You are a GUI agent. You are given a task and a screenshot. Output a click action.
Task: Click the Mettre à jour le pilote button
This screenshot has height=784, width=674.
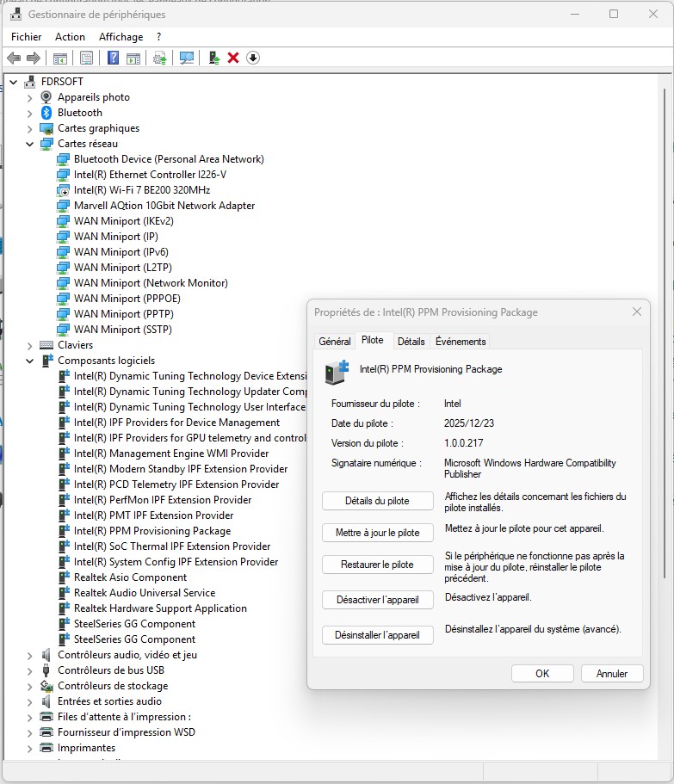tap(377, 533)
